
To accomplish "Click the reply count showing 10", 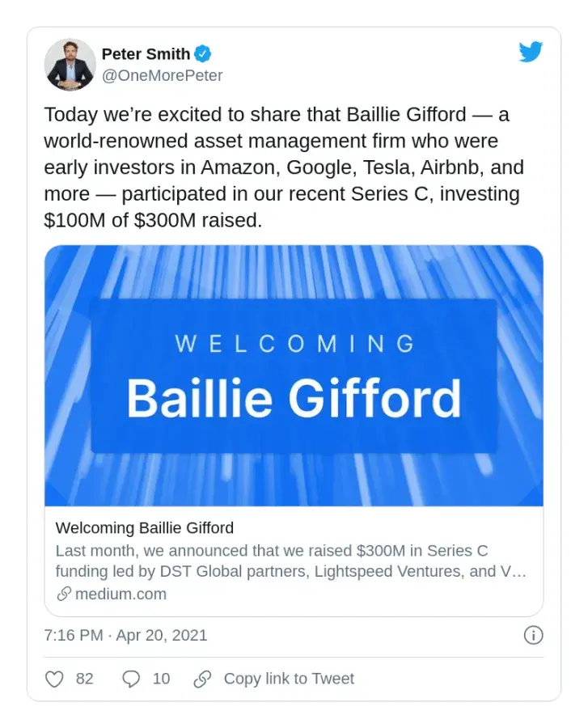I will (159, 679).
